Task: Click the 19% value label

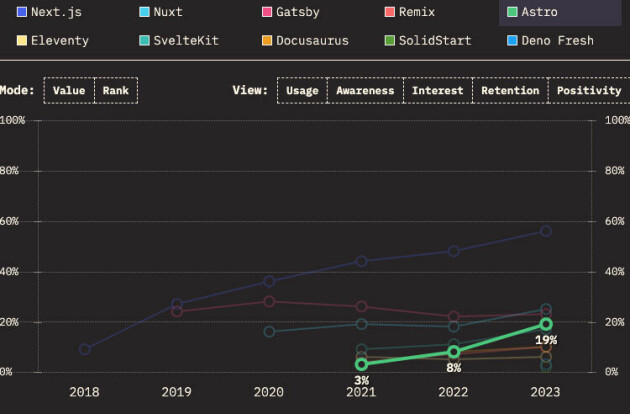Action: [x=546, y=340]
